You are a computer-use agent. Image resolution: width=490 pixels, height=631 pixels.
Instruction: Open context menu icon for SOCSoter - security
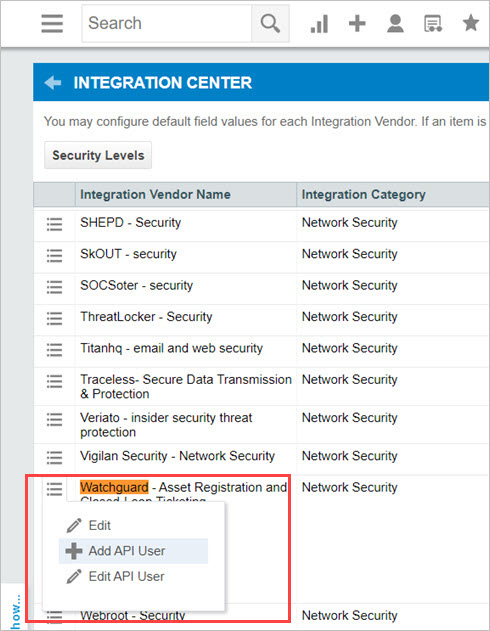pos(54,287)
